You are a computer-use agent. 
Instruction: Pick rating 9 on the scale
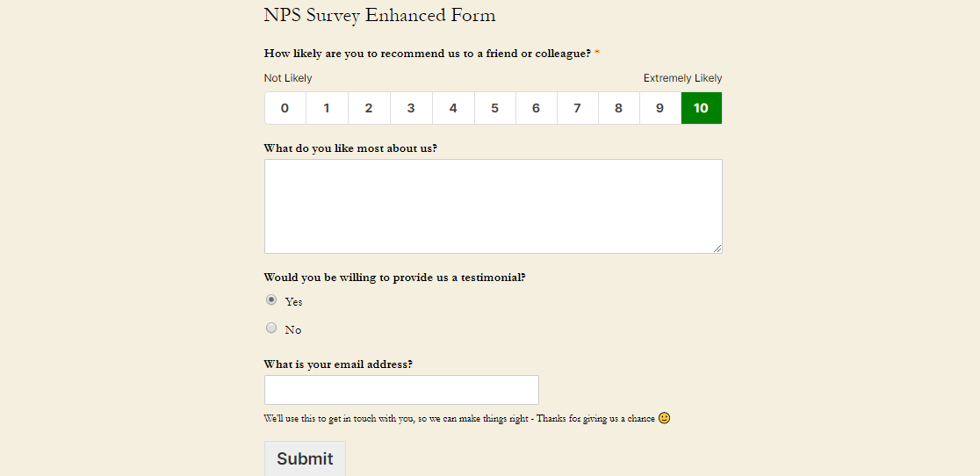click(659, 108)
